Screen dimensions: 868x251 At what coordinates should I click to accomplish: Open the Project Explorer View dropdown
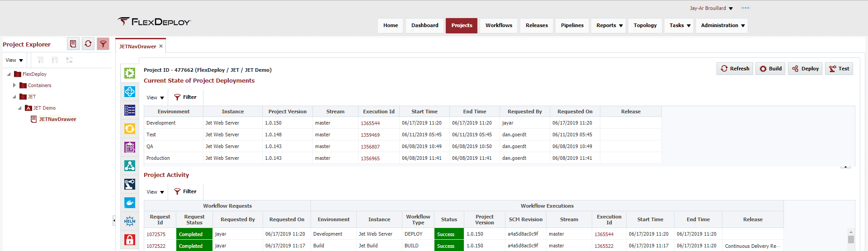(14, 60)
